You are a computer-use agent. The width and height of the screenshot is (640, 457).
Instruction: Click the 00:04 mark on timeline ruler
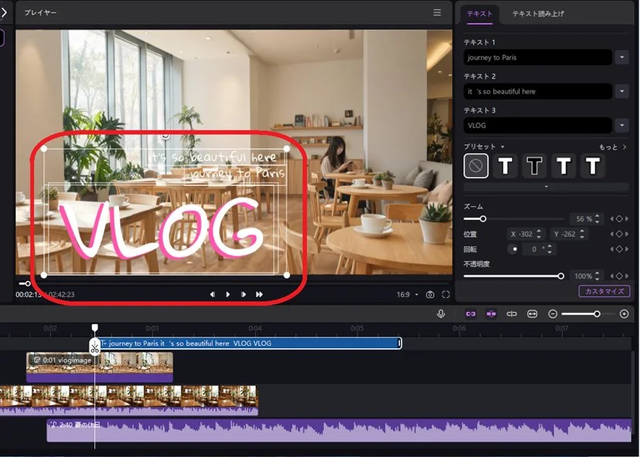[x=255, y=328]
